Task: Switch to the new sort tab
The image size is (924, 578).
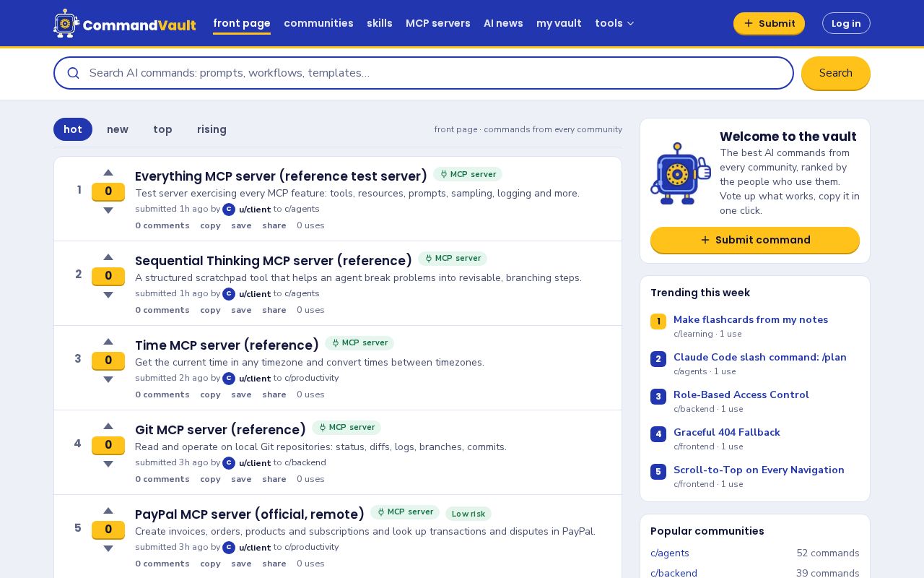Action: [118, 129]
